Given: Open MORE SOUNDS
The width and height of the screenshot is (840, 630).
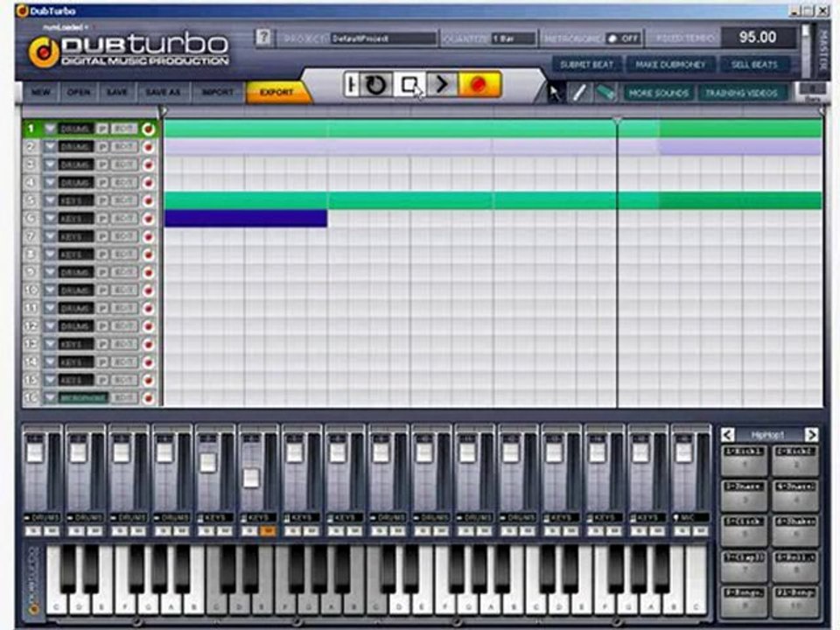Looking at the screenshot, I should click(x=658, y=94).
